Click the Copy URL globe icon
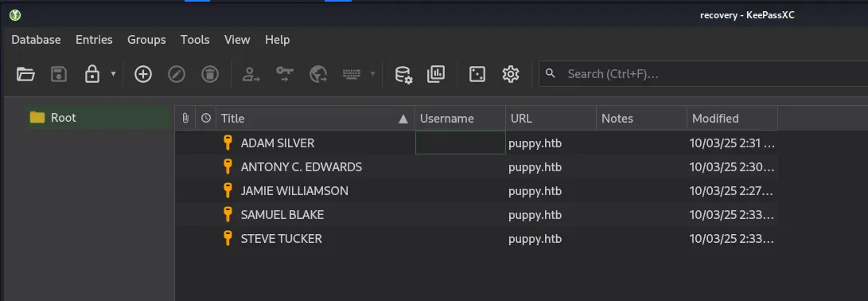Screen dimensions: 868x301 tap(317, 74)
